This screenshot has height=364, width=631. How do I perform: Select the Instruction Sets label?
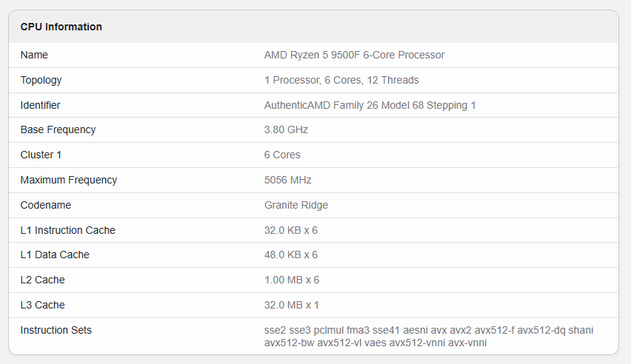coord(56,330)
